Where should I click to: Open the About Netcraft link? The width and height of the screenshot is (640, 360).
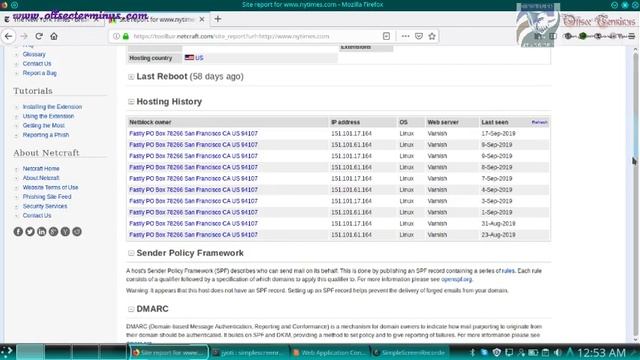tap(41, 178)
